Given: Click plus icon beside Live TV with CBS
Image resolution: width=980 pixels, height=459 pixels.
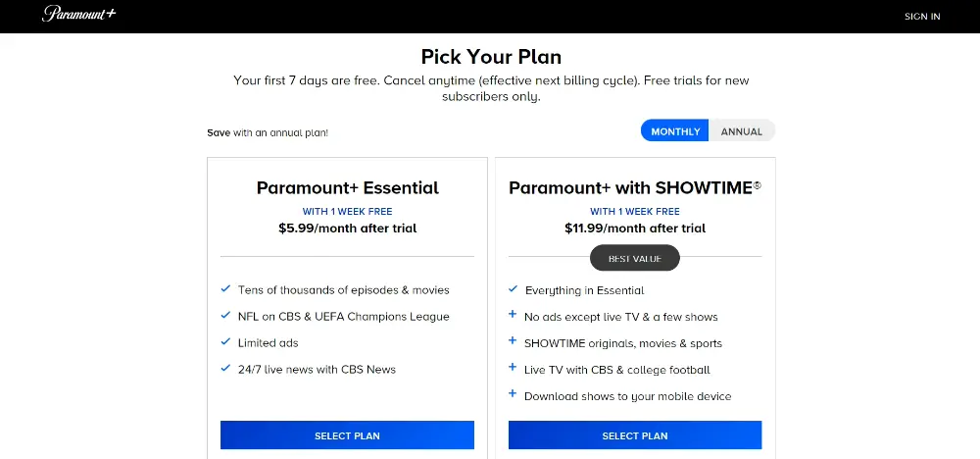Looking at the screenshot, I should (x=513, y=367).
